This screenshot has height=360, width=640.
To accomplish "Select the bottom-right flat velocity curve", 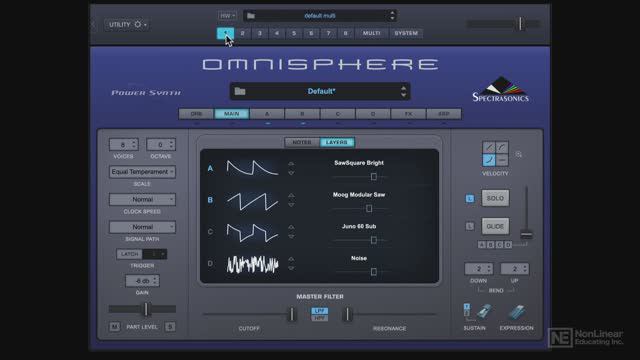I will tap(502, 160).
